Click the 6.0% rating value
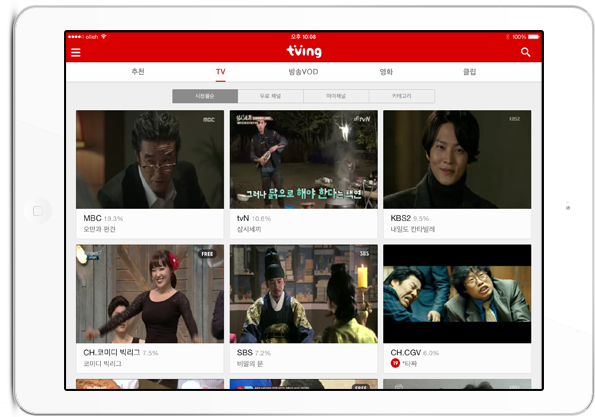Screen dimensions: 595x417 pyautogui.click(x=431, y=353)
